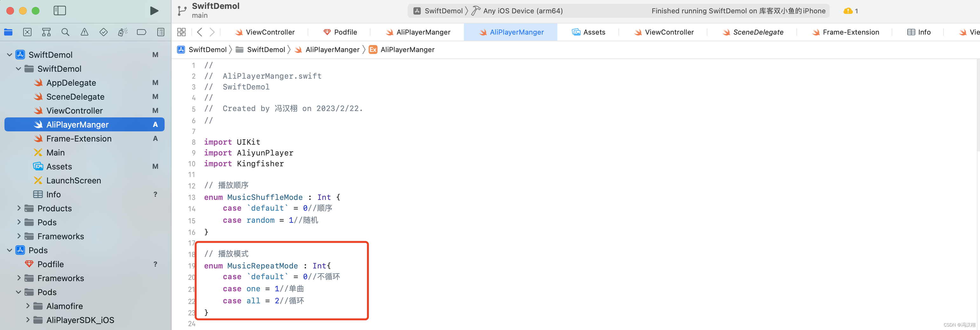Screen dimensions: 980x330
Task: Click import Kingfisher on line 10
Action: [x=244, y=164]
